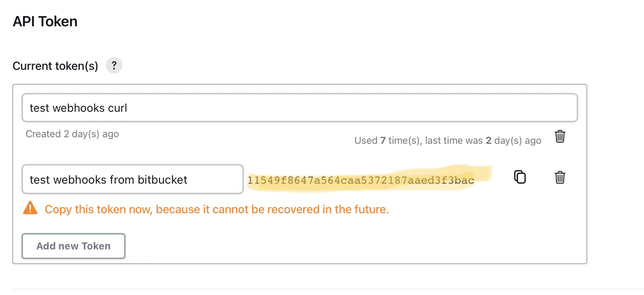Focus the 'test webhooks from bitbucket' name field
Image resolution: width=644 pixels, height=295 pixels.
(x=132, y=180)
